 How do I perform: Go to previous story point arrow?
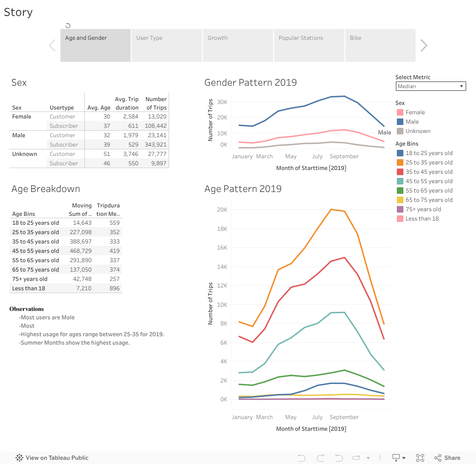point(52,45)
